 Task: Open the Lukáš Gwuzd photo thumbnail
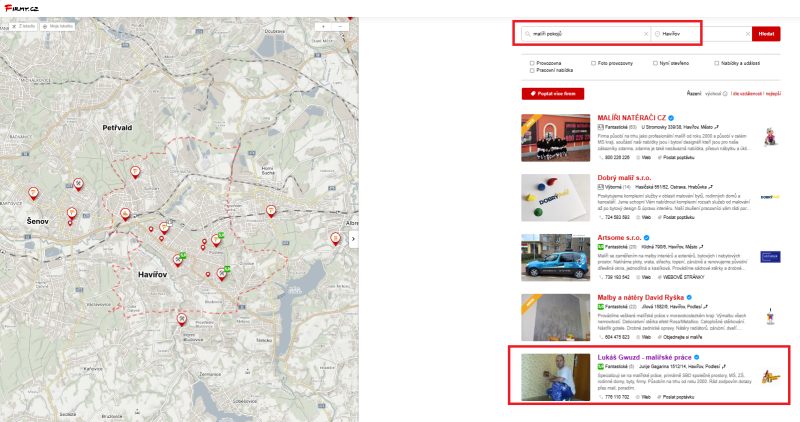556,377
